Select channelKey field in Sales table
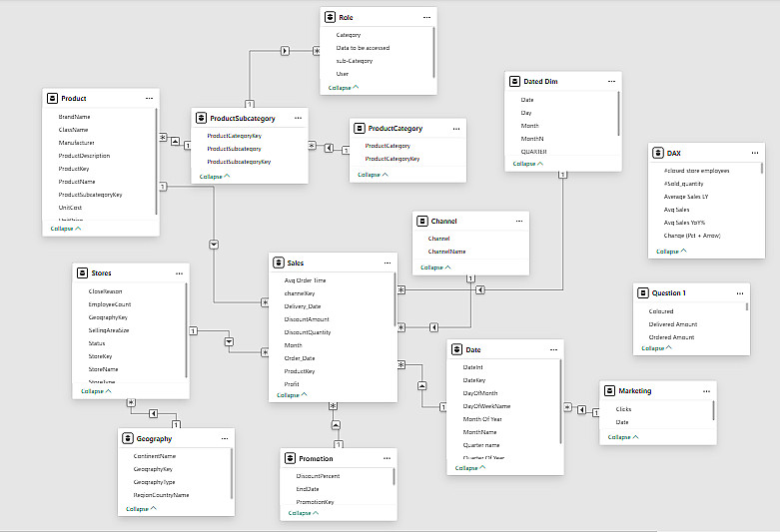 point(300,293)
